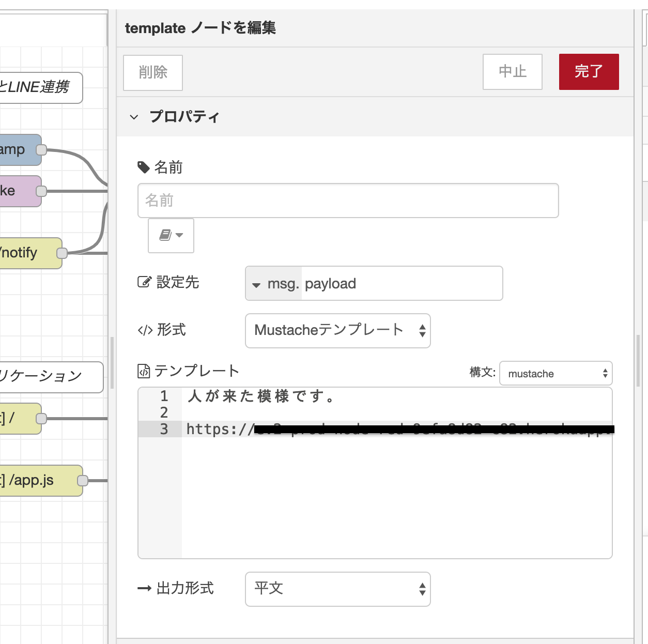
Task: Click the payload property text field
Action: coord(400,284)
